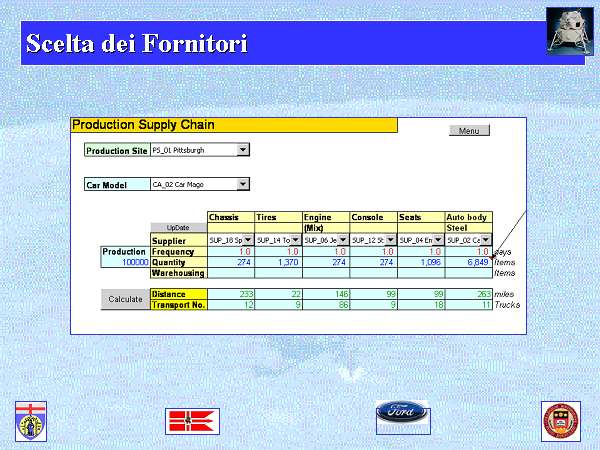Expand the Console supplier dropdown SUP_12
The image size is (600, 450).
click(391, 240)
